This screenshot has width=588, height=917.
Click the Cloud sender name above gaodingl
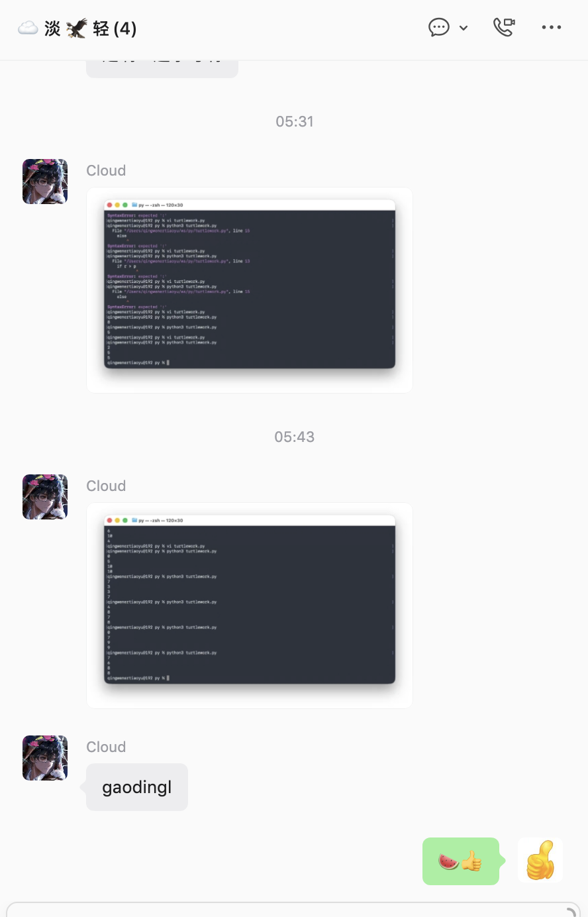(106, 747)
